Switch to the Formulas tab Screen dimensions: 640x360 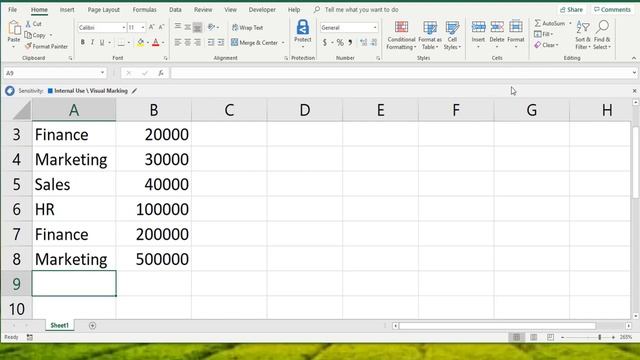pos(144,9)
